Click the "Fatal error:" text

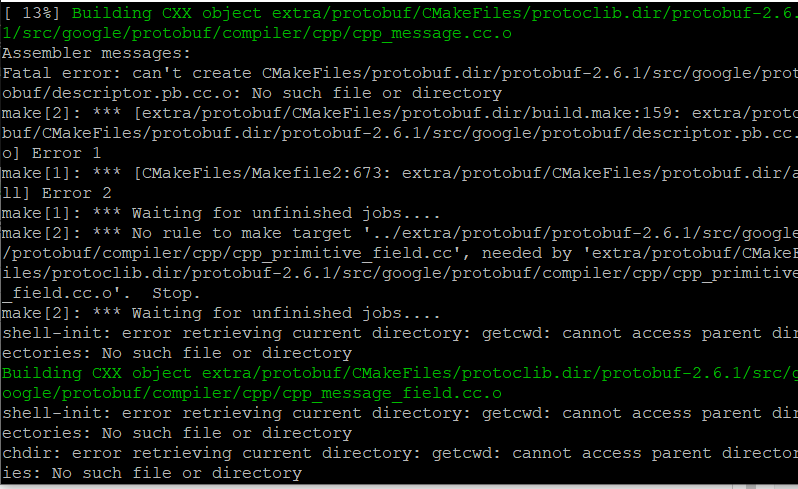click(62, 73)
